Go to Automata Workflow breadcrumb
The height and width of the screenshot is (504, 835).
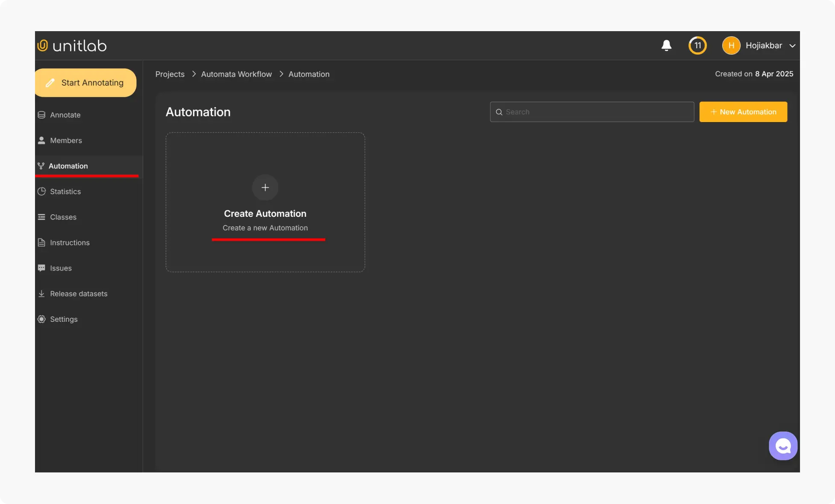tap(236, 74)
